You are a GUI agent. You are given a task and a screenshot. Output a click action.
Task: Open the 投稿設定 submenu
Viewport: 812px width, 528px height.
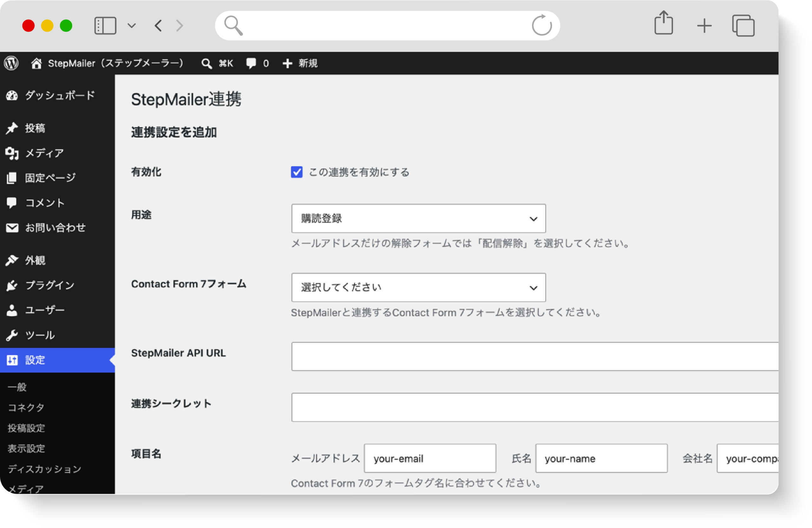coord(26,428)
